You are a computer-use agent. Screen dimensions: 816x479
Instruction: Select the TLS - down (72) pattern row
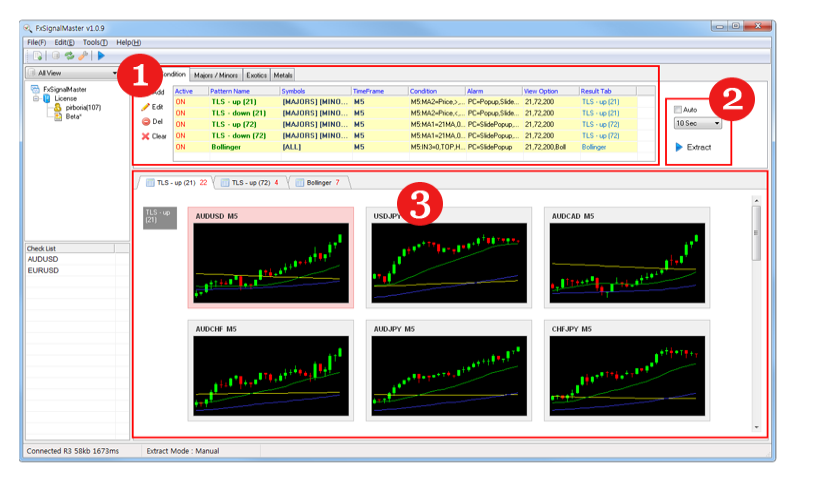point(406,136)
